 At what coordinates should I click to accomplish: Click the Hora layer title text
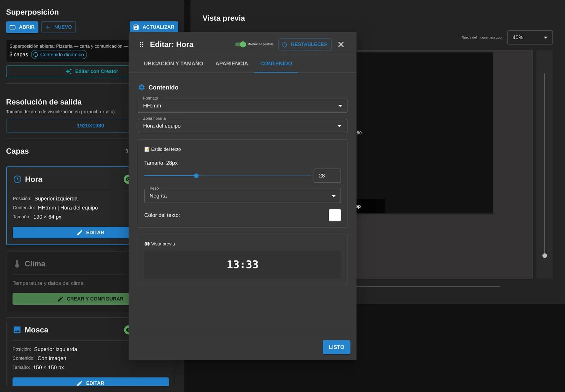[34, 179]
